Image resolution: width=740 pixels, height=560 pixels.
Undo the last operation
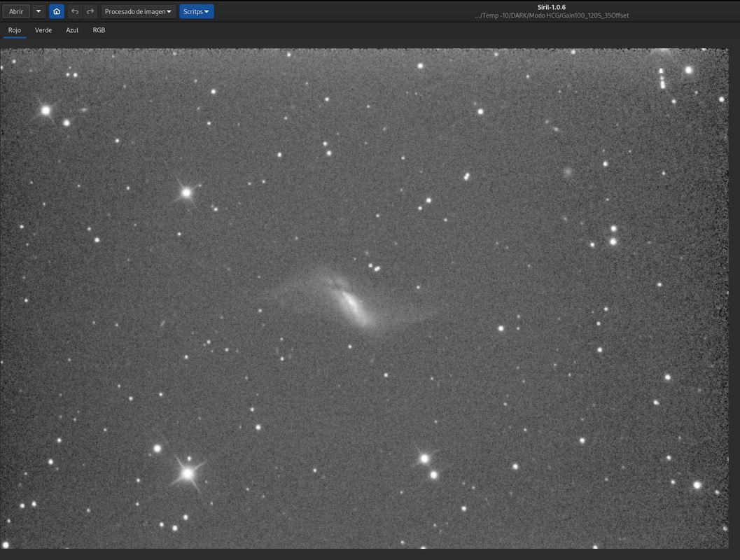(75, 11)
